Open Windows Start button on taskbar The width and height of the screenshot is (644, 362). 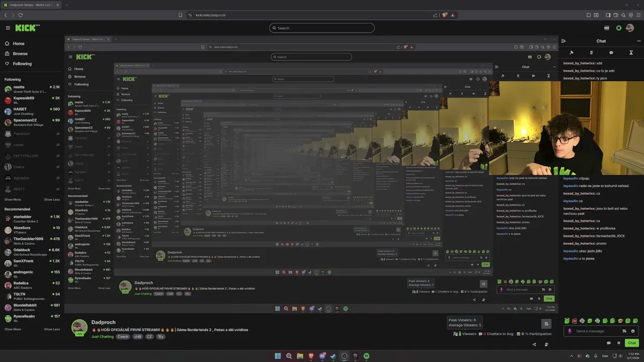point(278,356)
